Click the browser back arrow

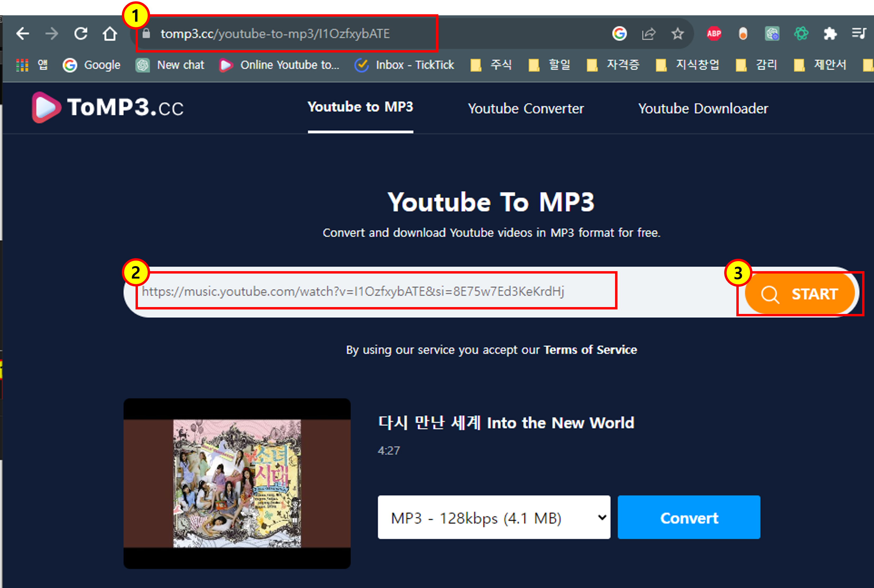[x=22, y=34]
